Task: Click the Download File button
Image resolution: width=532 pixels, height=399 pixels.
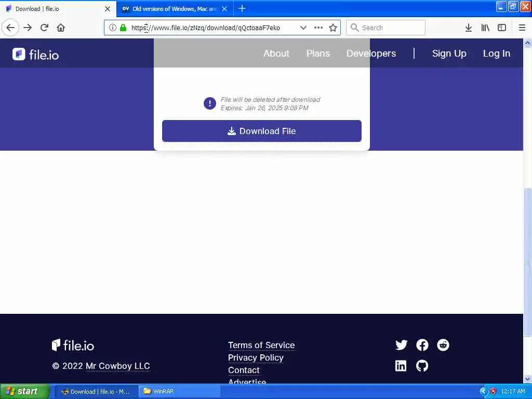Action: [x=262, y=131]
